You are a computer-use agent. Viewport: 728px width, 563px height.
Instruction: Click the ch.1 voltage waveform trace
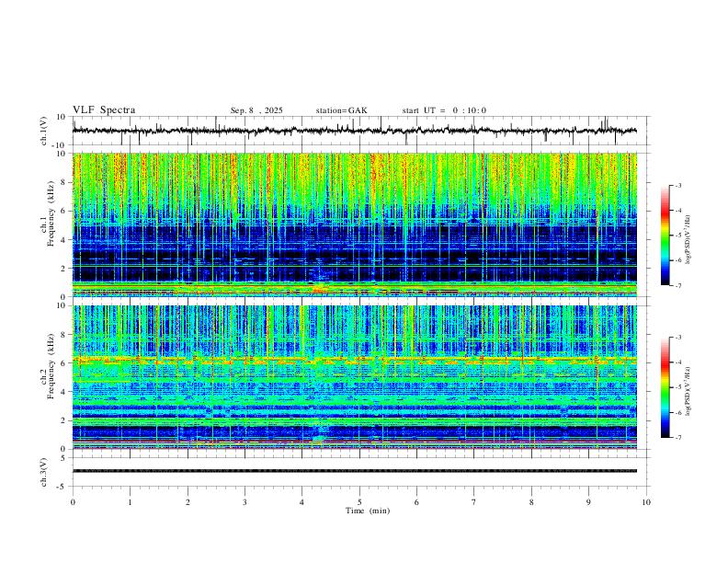tap(355, 131)
